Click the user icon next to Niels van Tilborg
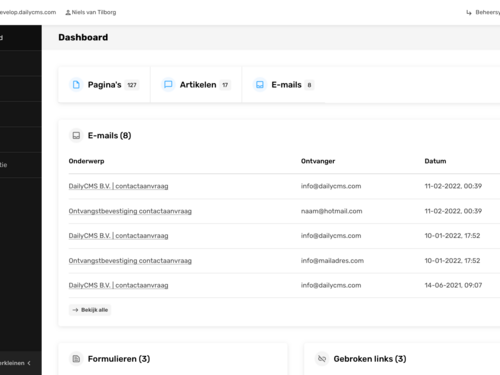The height and width of the screenshot is (375, 500). (68, 12)
